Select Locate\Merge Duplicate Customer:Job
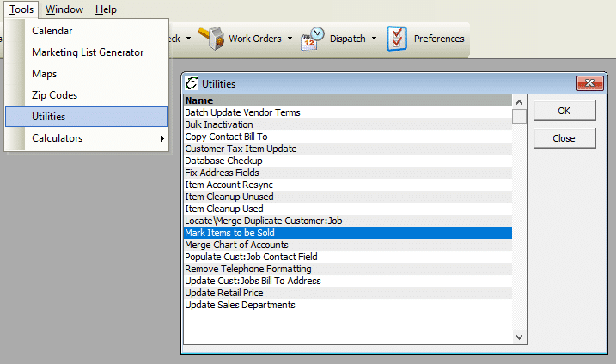 point(348,221)
